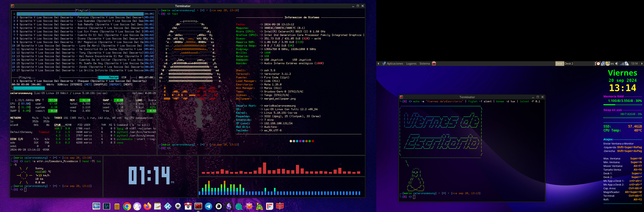Launch Obsidian from the dock
This screenshot has height=212, width=644.
click(x=229, y=206)
